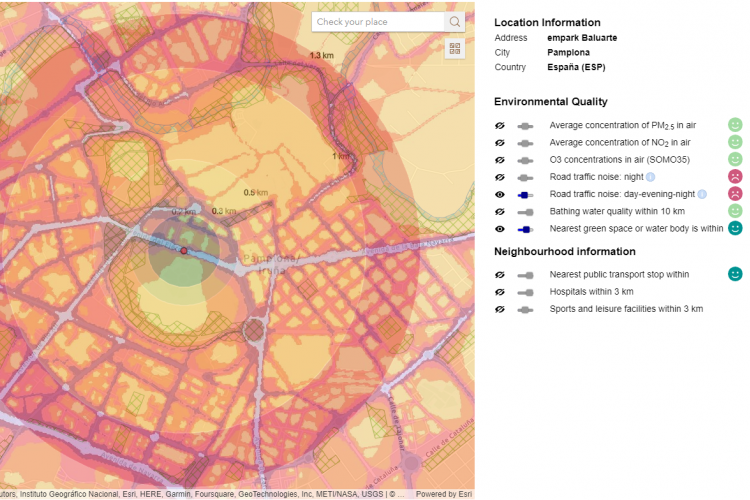Hide the Nearest green space layer
The image size is (750, 500).
[500, 229]
